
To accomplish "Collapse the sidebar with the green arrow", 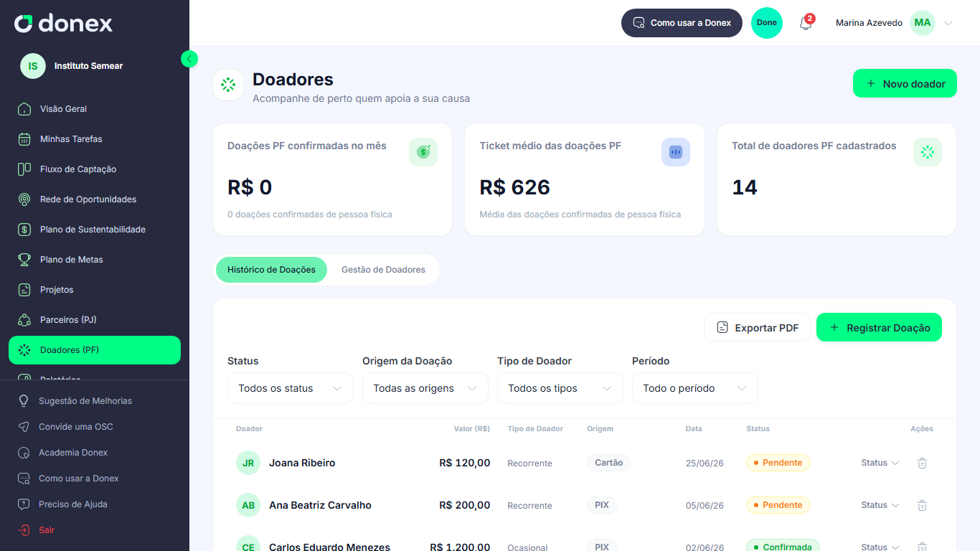I will (x=189, y=59).
